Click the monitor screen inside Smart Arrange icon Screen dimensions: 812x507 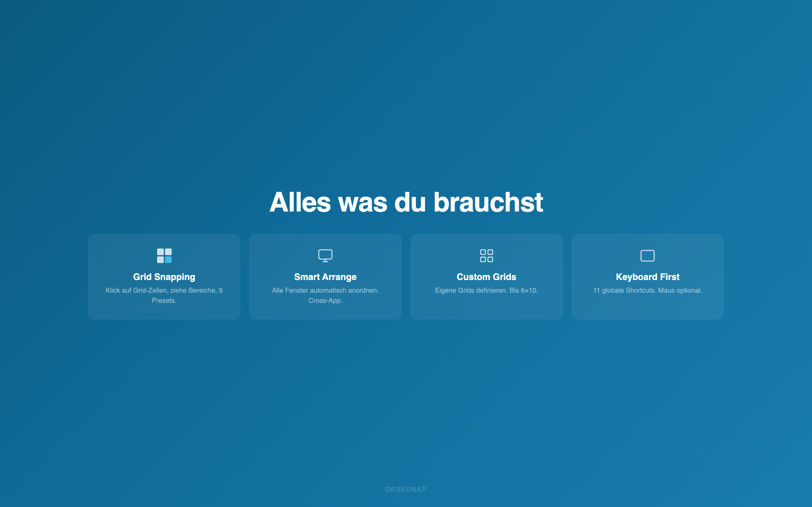[x=325, y=253]
